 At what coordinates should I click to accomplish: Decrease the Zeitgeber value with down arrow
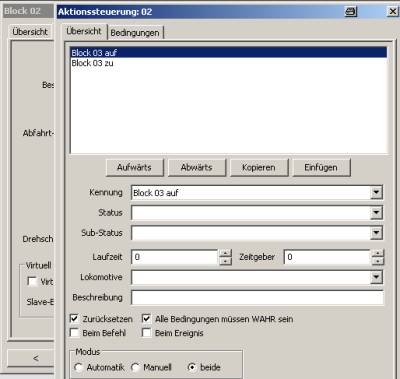click(x=378, y=261)
